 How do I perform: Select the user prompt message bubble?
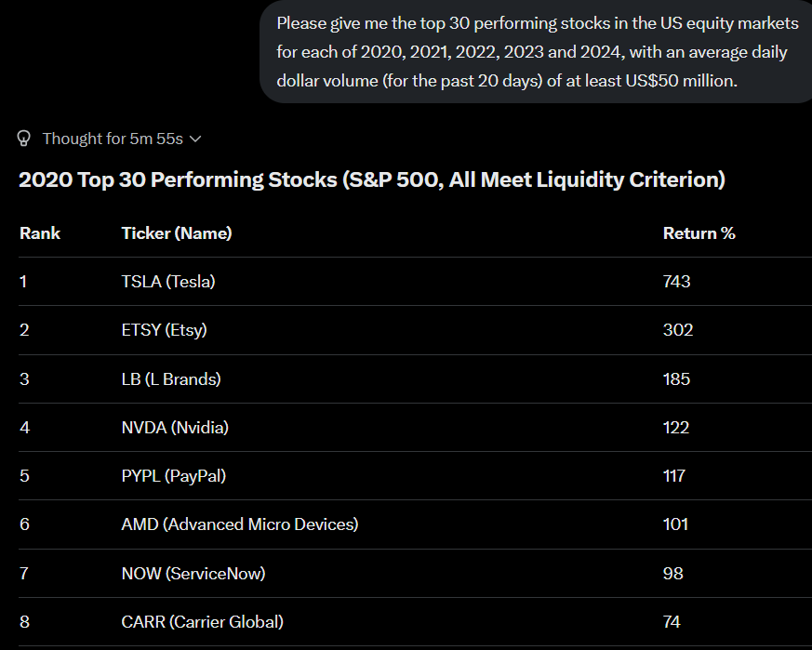tap(536, 52)
